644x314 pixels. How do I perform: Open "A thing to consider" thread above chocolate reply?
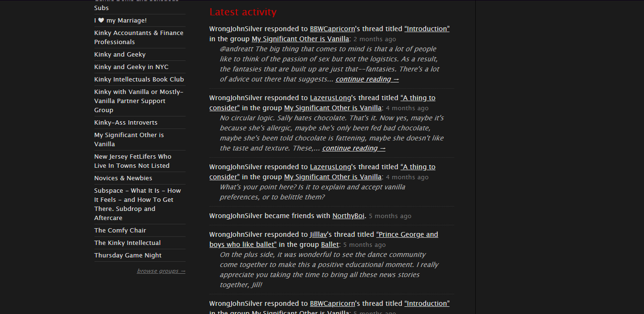[x=322, y=103]
